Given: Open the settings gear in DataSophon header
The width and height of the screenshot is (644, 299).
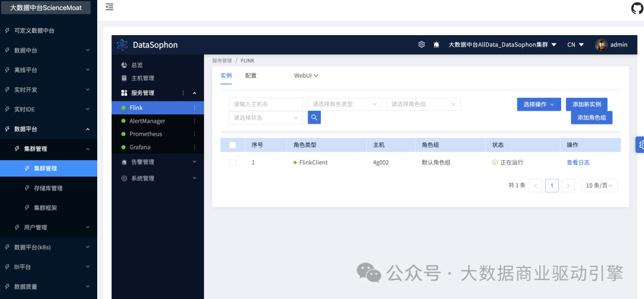Looking at the screenshot, I should (x=422, y=45).
